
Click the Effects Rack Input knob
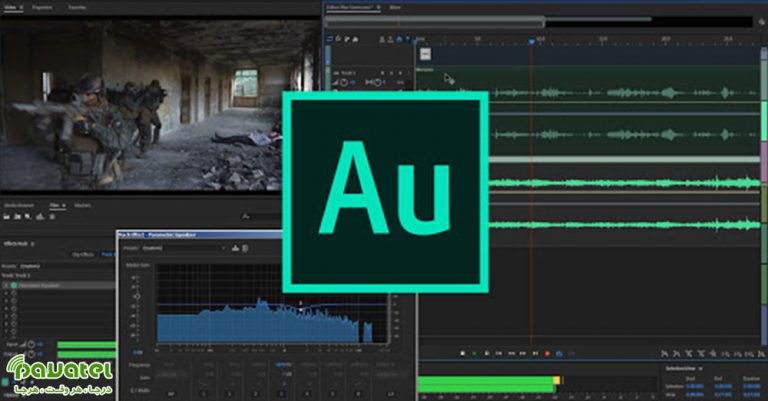(31, 344)
